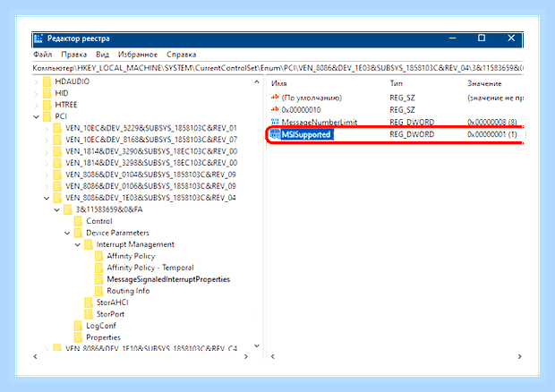
Task: Select VEN_8086&DEV_1E10 key
Action: coord(151,348)
